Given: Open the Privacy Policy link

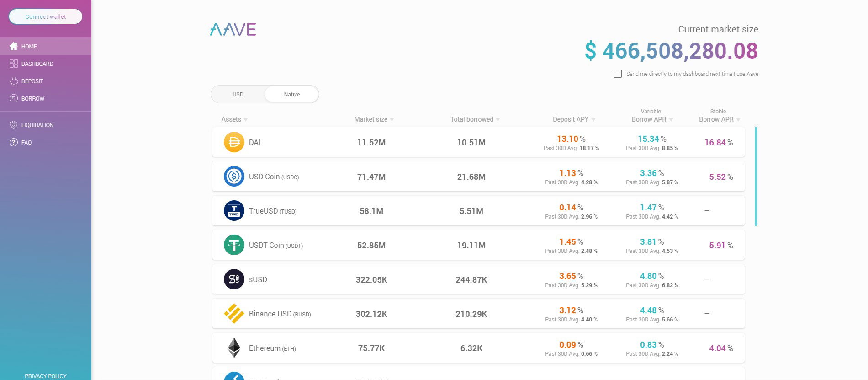Looking at the screenshot, I should tap(46, 376).
